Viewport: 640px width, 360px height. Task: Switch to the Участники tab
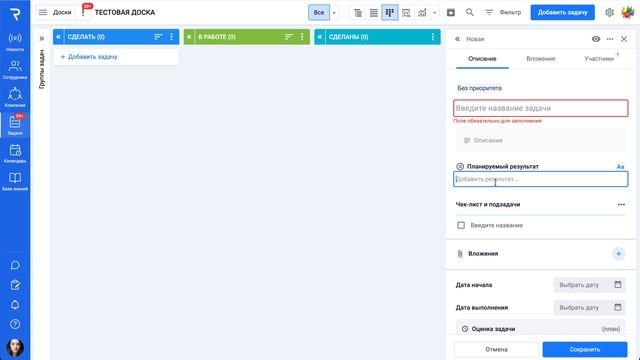pos(599,59)
